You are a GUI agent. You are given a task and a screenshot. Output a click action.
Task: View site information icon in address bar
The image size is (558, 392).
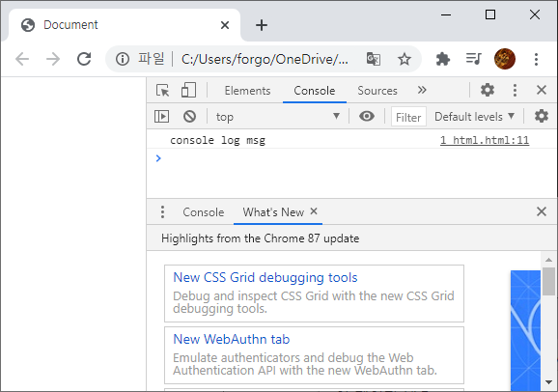tap(123, 59)
